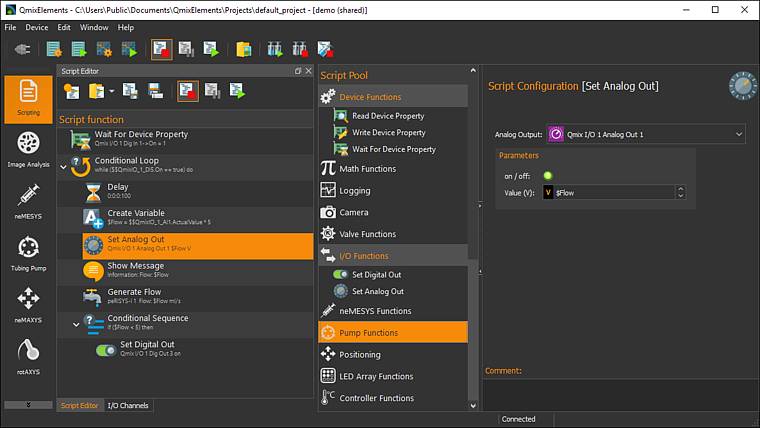The image size is (760, 428).
Task: Open the neMESYS syringe pump view
Action: tap(28, 199)
